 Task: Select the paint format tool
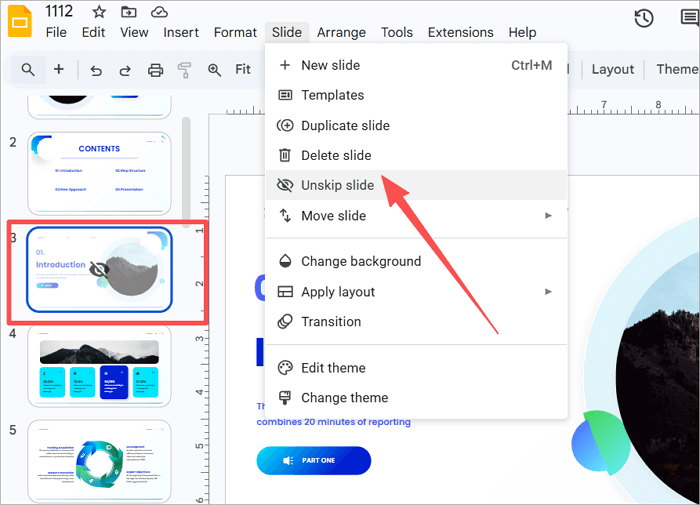coord(184,70)
